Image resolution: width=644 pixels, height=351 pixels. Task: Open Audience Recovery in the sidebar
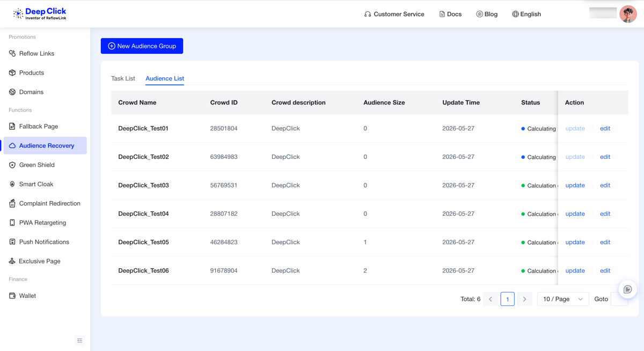pos(45,146)
